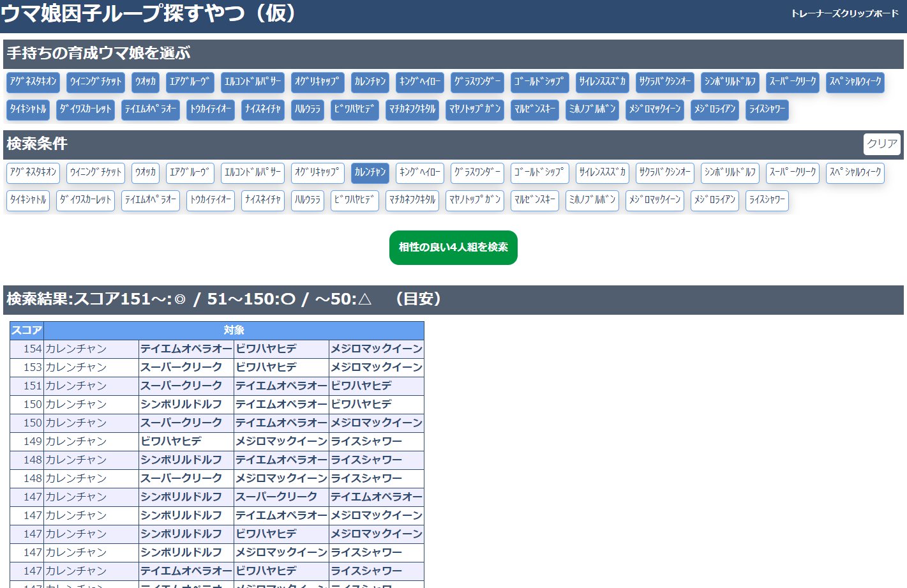Select マルゼンスキー in search conditions
Viewport: 907px width, 588px height.
[535, 200]
